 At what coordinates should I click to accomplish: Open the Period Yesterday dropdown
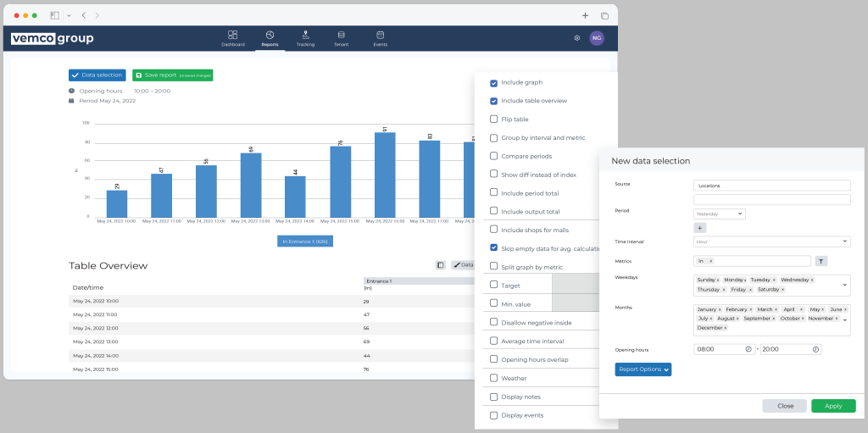click(719, 214)
